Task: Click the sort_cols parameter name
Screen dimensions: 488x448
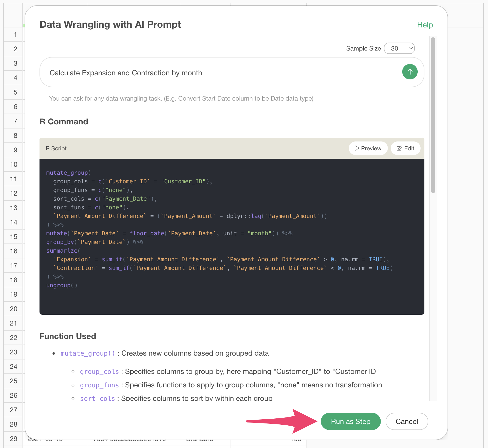Action: click(97, 398)
